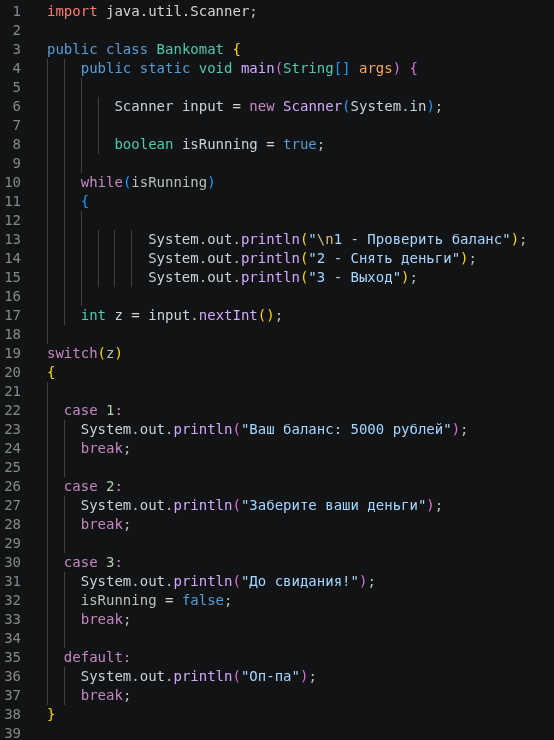
Task: Click line number 35 in the gutter
Action: point(13,657)
